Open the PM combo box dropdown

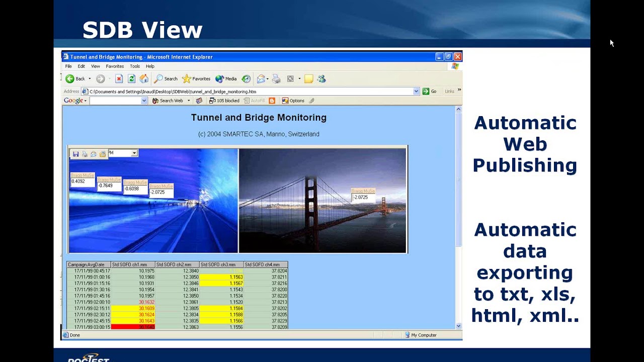134,153
